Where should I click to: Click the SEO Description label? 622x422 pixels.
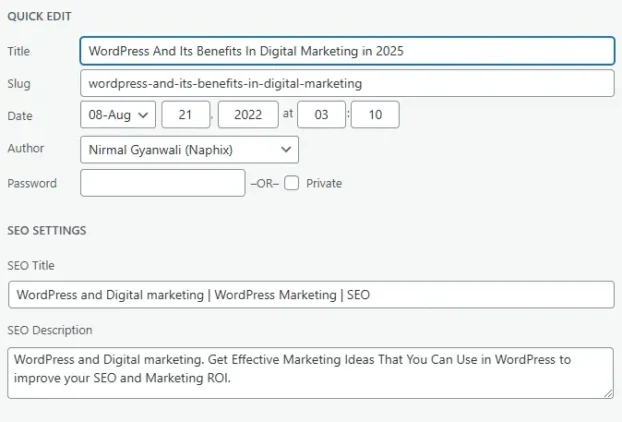(50, 330)
